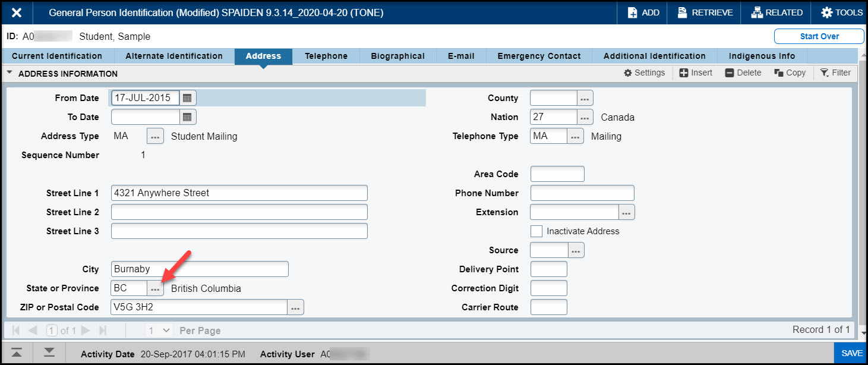Click the Street Line 2 input field

(239, 212)
